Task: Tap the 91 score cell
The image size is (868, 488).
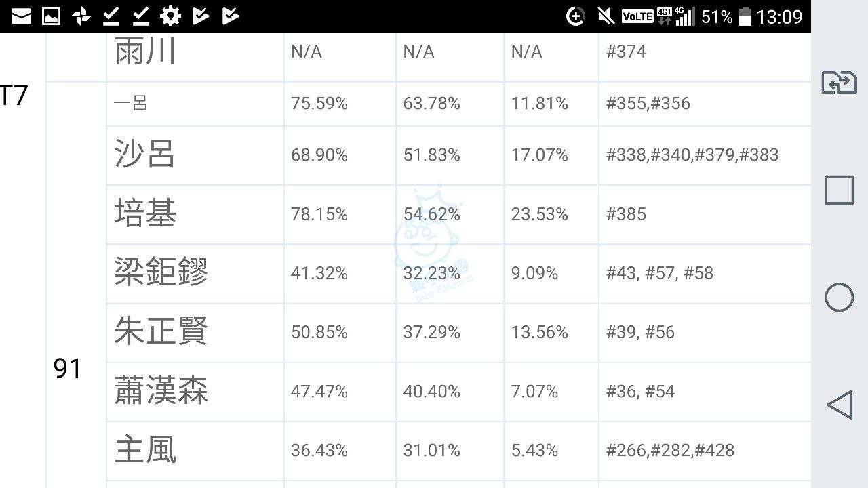Action: pos(68,369)
